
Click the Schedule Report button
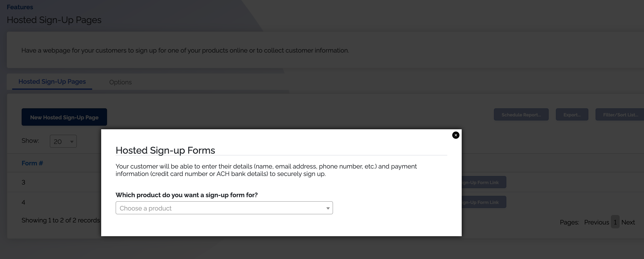pos(521,115)
